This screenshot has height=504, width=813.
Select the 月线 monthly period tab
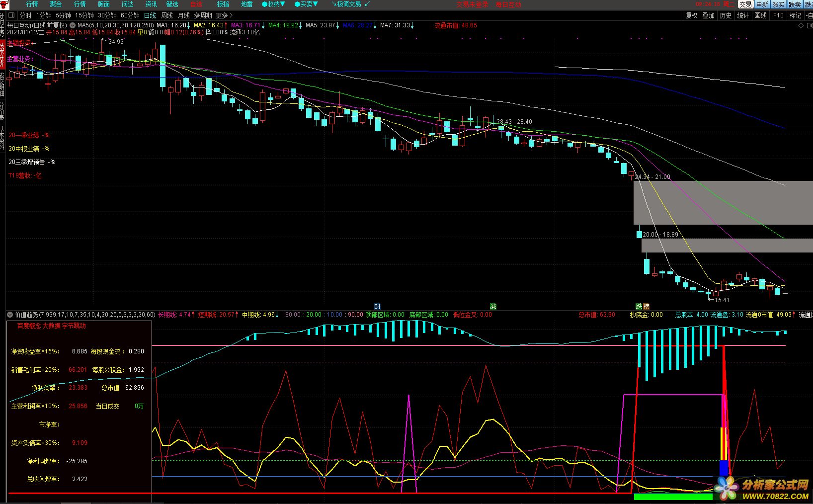pos(184,15)
